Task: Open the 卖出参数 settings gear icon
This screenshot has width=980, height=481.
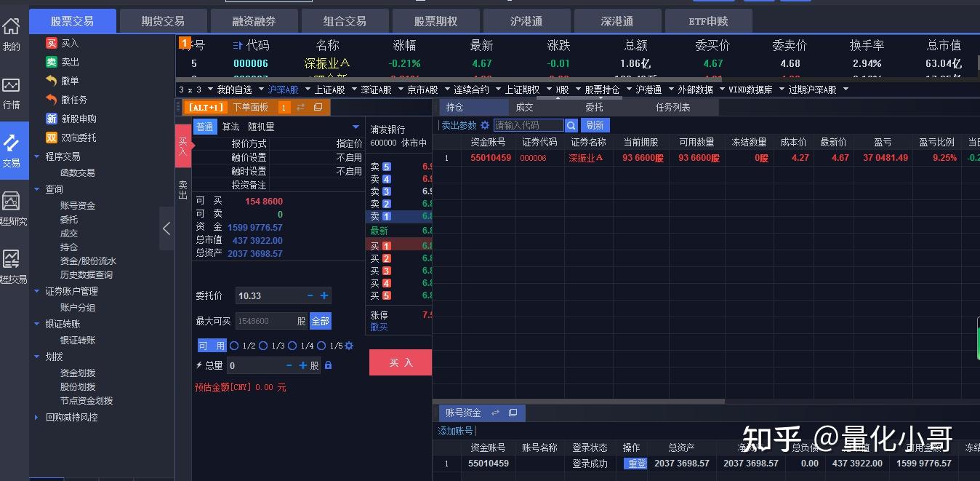Action: point(484,125)
